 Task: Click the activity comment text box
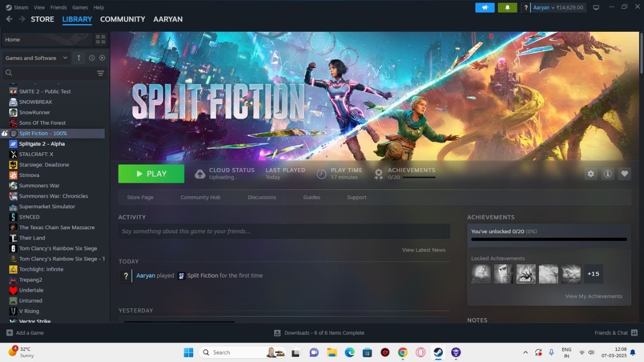(284, 231)
